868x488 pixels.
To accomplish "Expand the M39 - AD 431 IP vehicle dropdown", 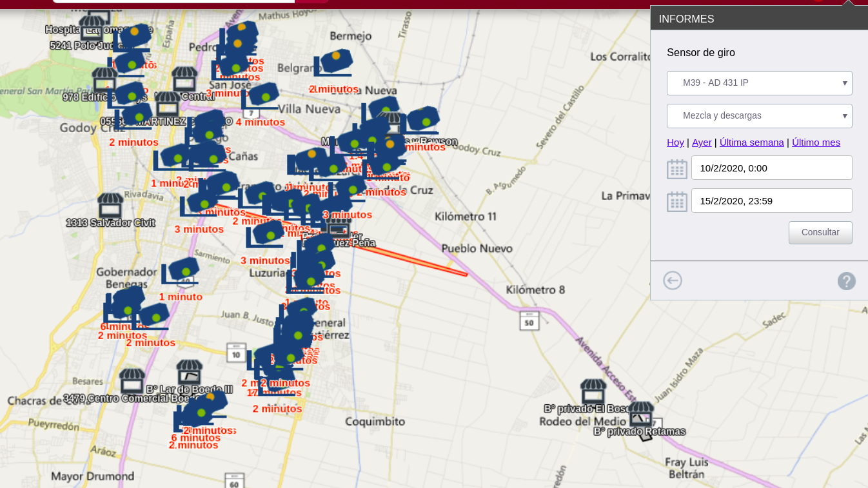I will 759,83.
